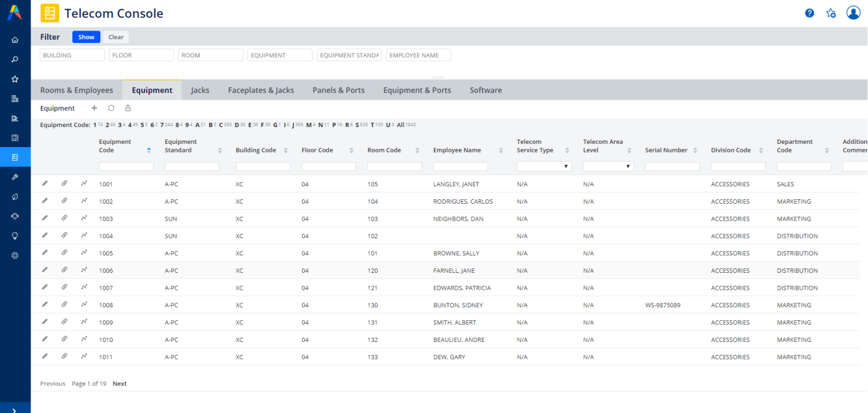Open the connections trace icon for equipment 1005
868x413 pixels.
point(84,254)
